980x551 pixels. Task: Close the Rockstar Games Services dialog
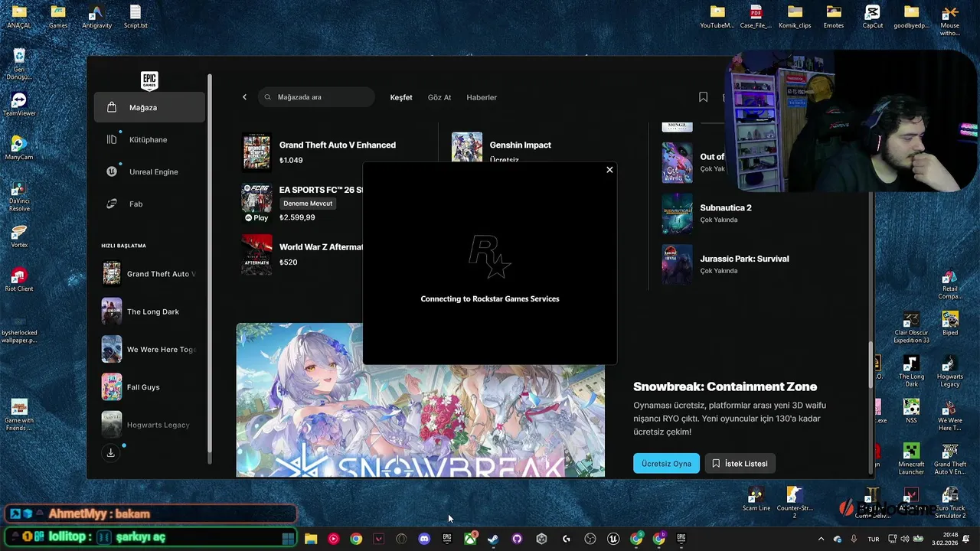609,170
